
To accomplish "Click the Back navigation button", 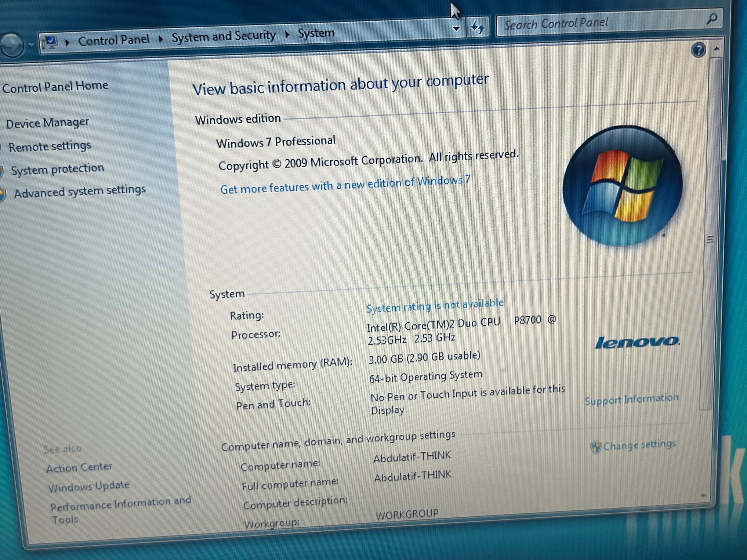I will (x=11, y=45).
